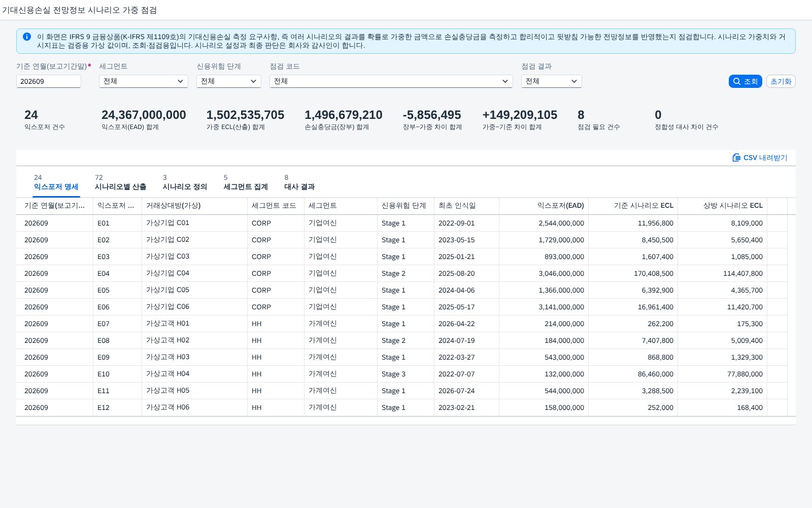
Task: Open the 점검 결과 dropdown
Action: (552, 81)
